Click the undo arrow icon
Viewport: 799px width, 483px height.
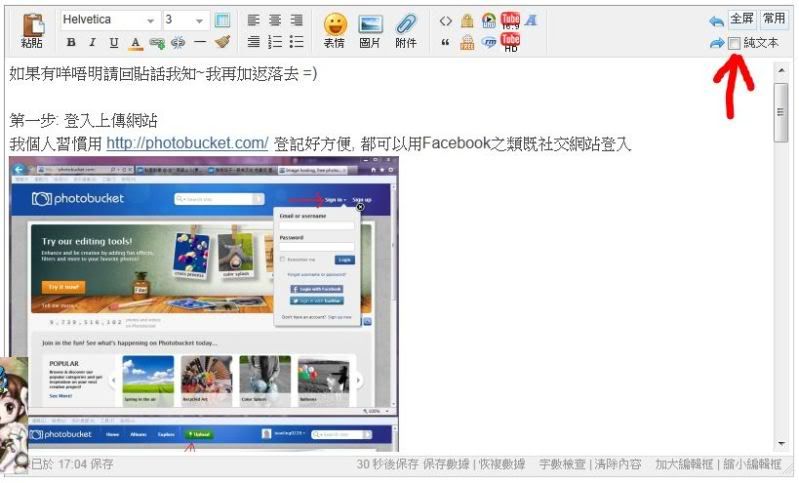716,21
